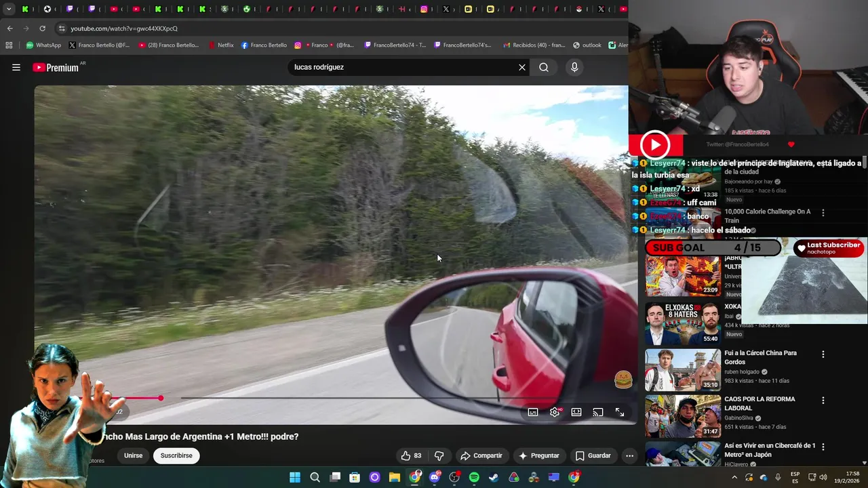868x488 pixels.
Task: Open the outlook bookmark
Action: [x=587, y=45]
